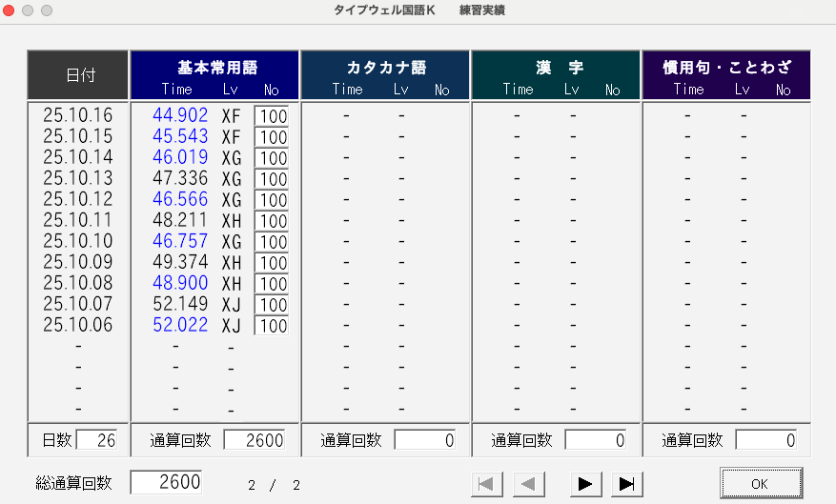Click the No box for 25.10.08

(272, 283)
